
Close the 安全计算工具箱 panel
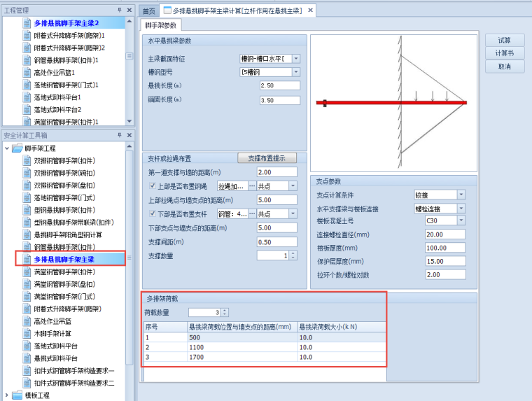click(129, 135)
